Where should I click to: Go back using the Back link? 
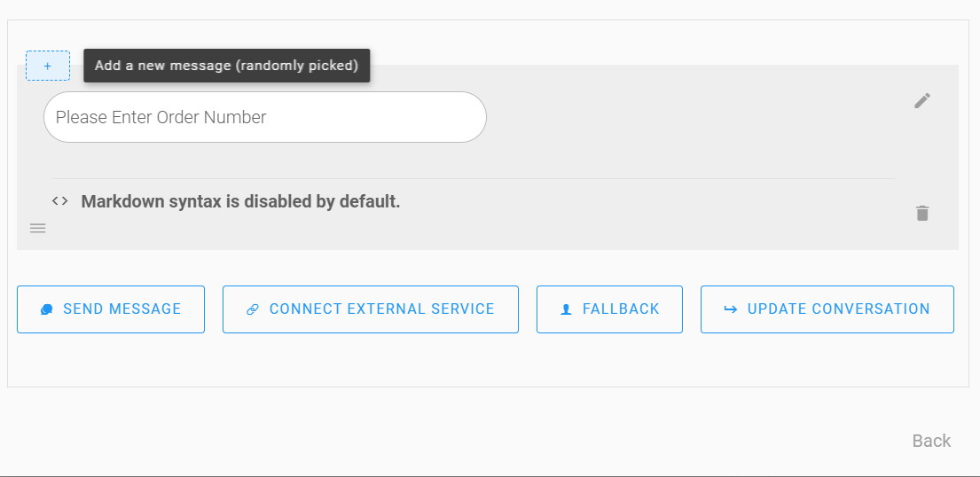pyautogui.click(x=931, y=441)
